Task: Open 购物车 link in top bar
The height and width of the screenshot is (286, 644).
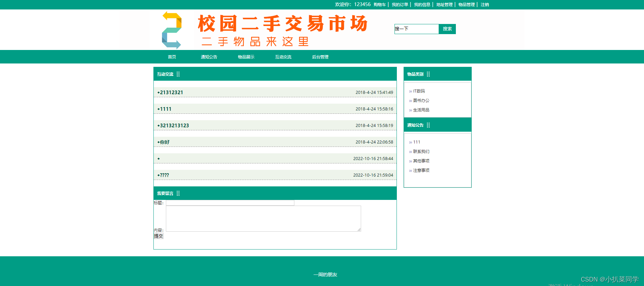Action: [380, 5]
